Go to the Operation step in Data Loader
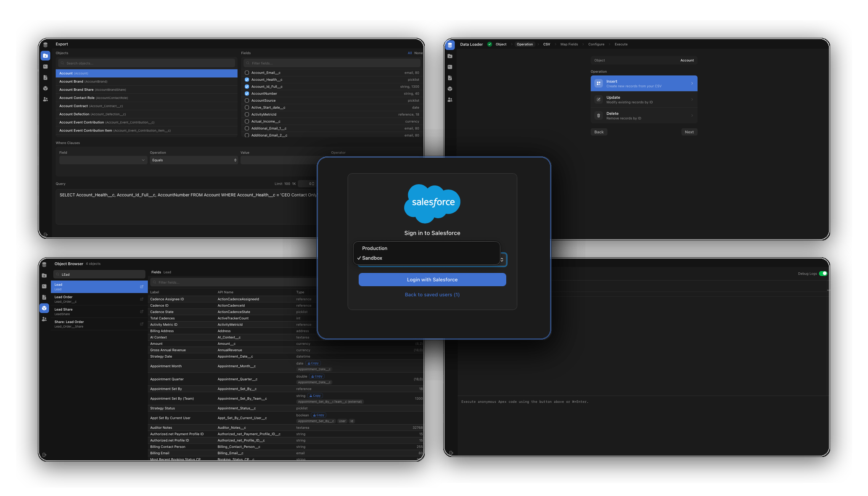The image size is (868, 496). point(524,44)
